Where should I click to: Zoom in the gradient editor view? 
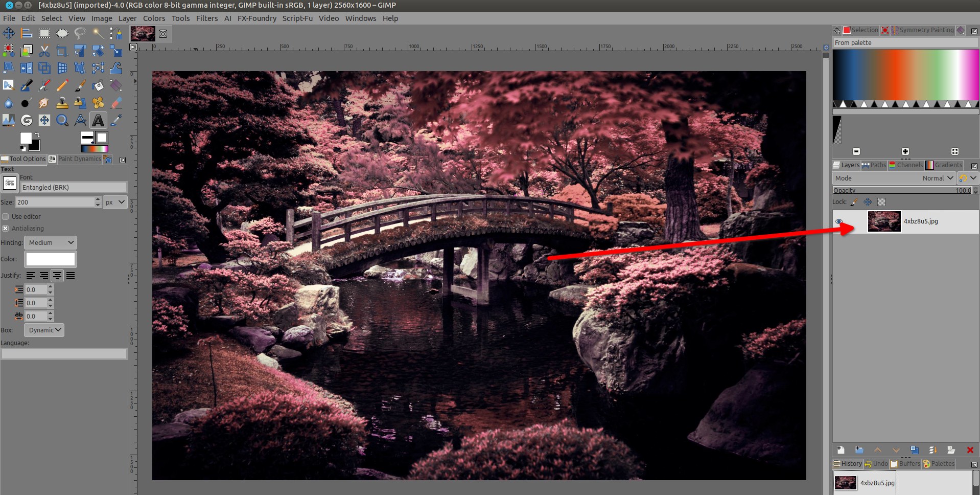[905, 151]
